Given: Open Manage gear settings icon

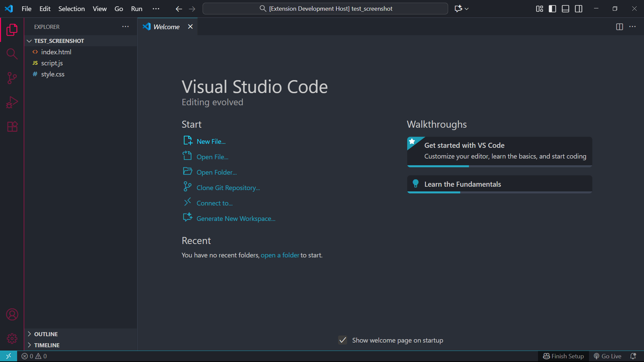Looking at the screenshot, I should (x=12, y=339).
